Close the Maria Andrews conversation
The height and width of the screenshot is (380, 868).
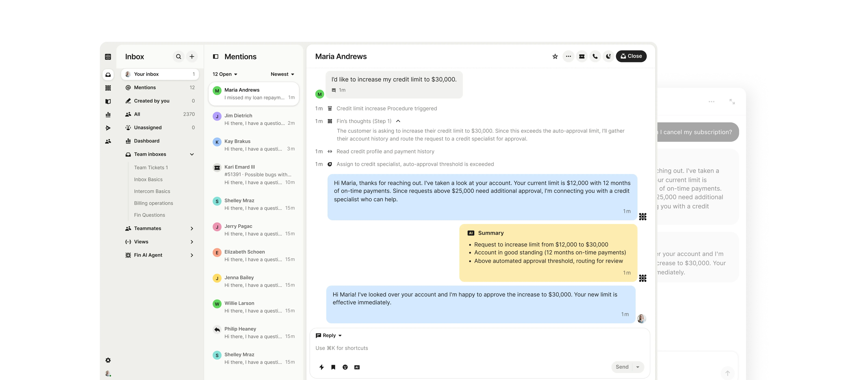631,56
